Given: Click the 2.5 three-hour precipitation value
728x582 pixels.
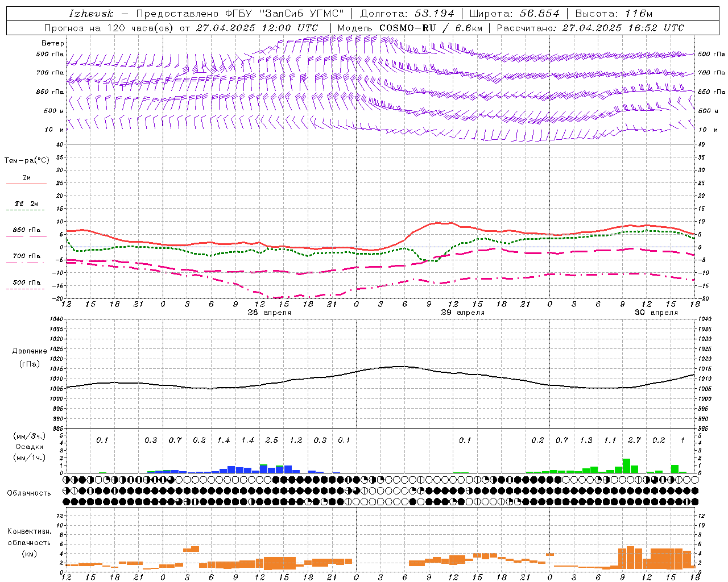Looking at the screenshot, I should pos(272,440).
